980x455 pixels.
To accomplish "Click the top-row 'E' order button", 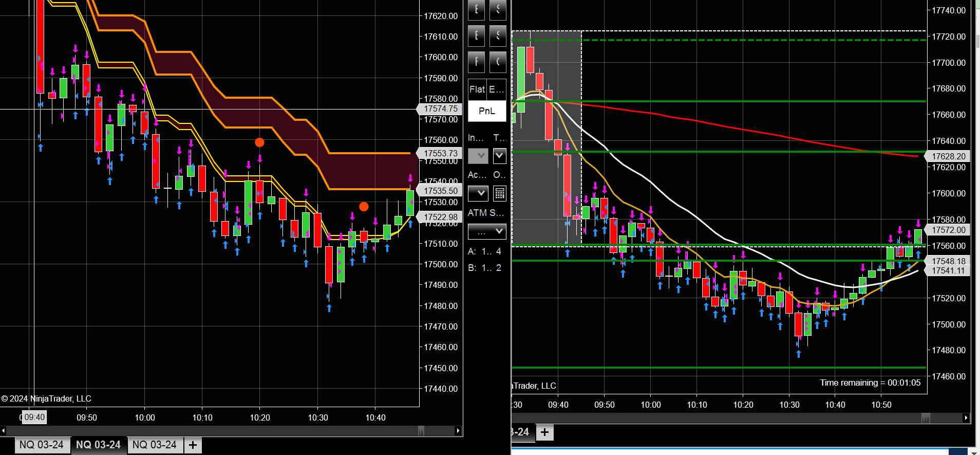I will pyautogui.click(x=476, y=9).
